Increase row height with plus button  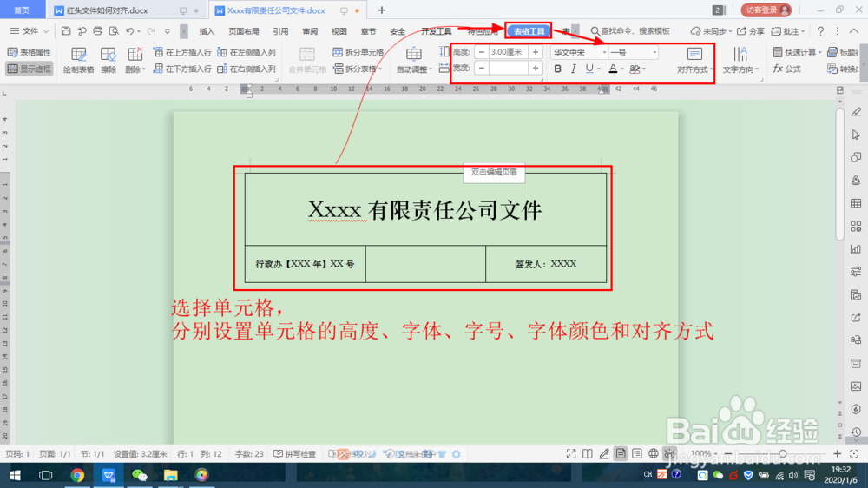(x=536, y=52)
